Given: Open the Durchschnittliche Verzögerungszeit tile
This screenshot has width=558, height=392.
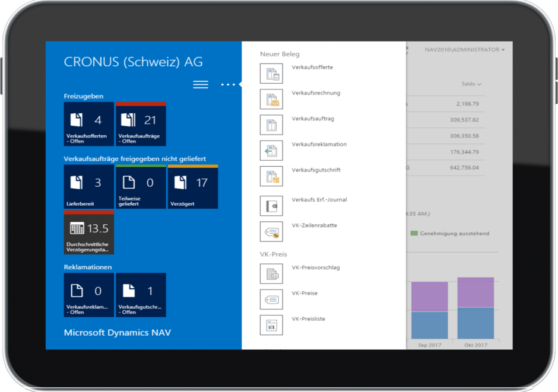Looking at the screenshot, I should coord(89,233).
